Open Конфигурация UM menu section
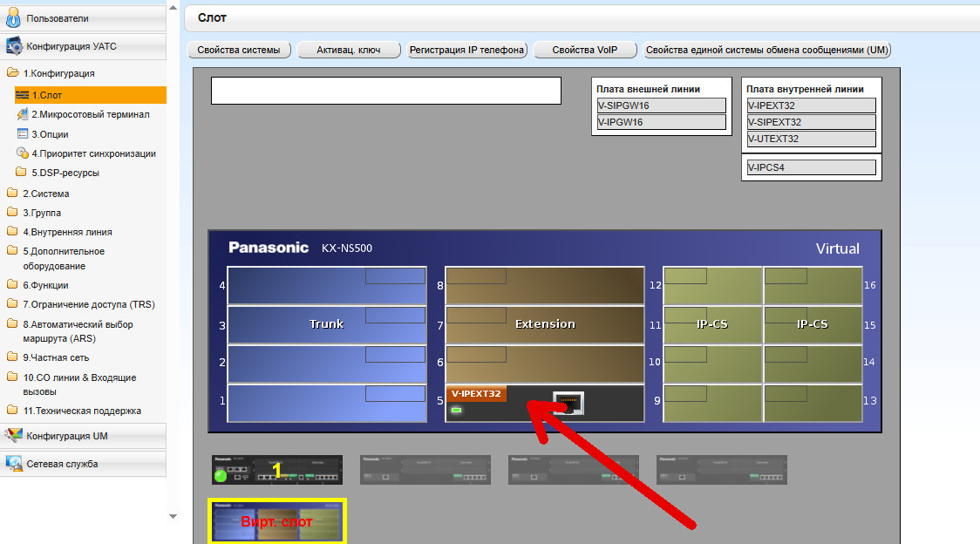The width and height of the screenshot is (980, 544). click(x=83, y=436)
